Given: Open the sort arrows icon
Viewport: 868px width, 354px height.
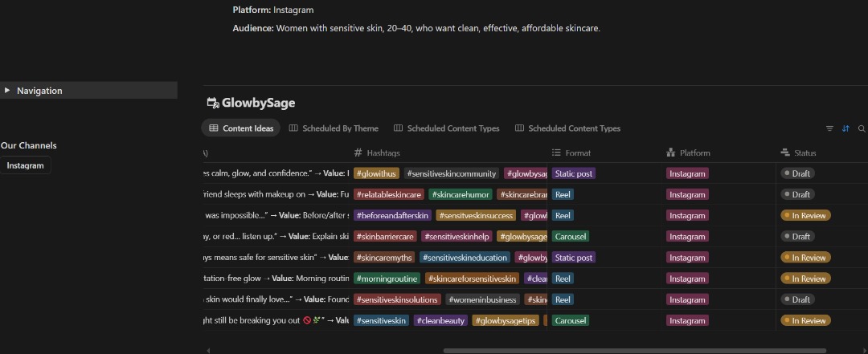Looking at the screenshot, I should click(x=845, y=128).
